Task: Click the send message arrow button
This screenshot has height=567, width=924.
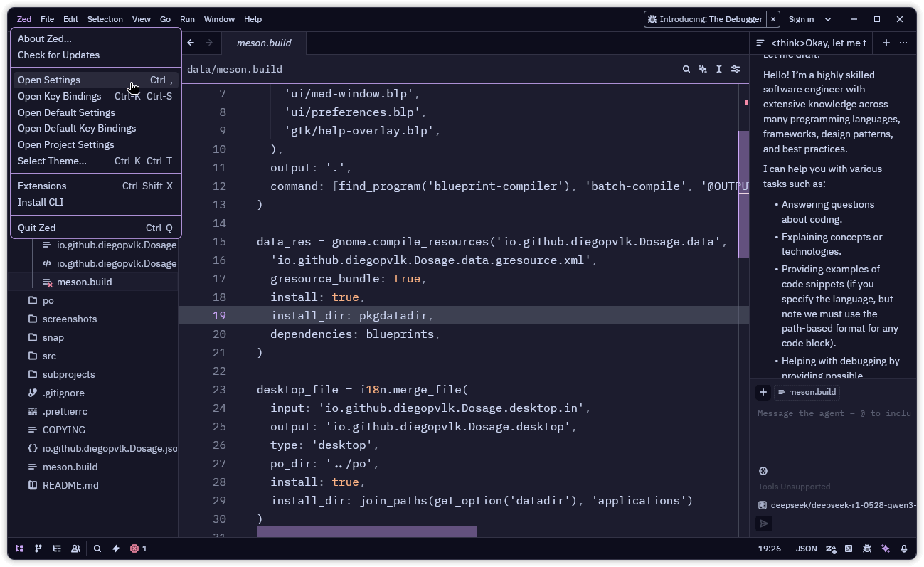Action: (x=764, y=523)
